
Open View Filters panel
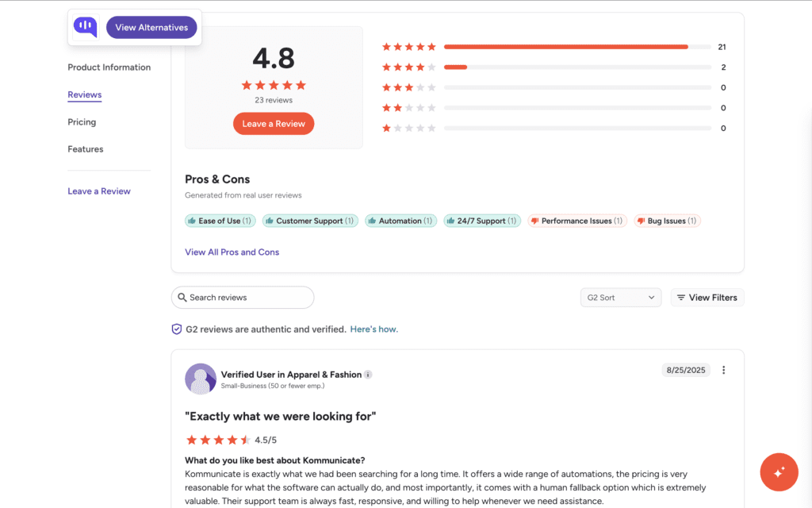coord(707,297)
